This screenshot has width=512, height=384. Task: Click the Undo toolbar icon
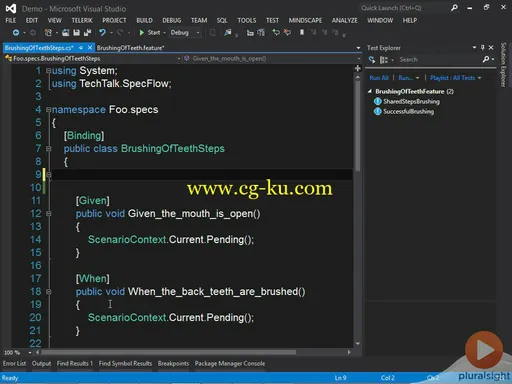click(102, 32)
